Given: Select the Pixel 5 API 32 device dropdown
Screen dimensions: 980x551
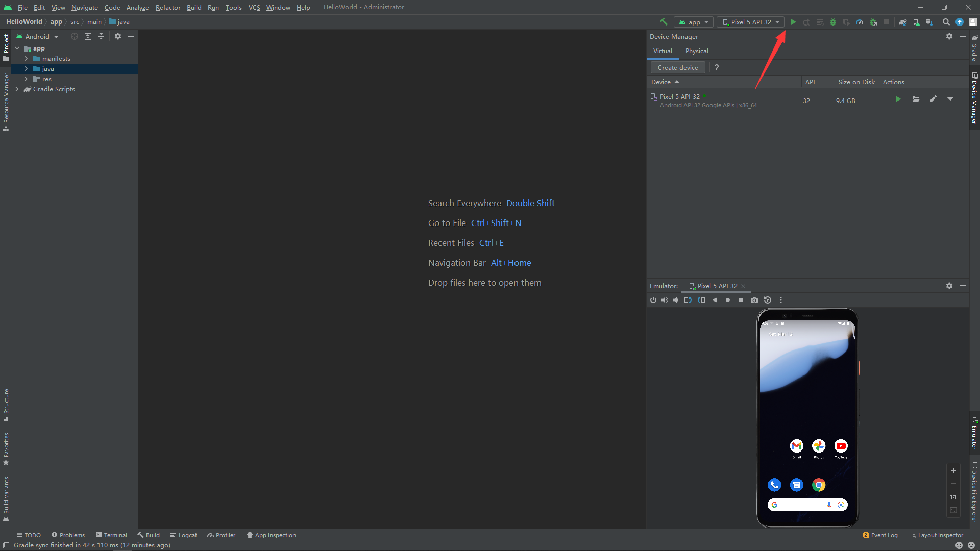Looking at the screenshot, I should point(749,22).
